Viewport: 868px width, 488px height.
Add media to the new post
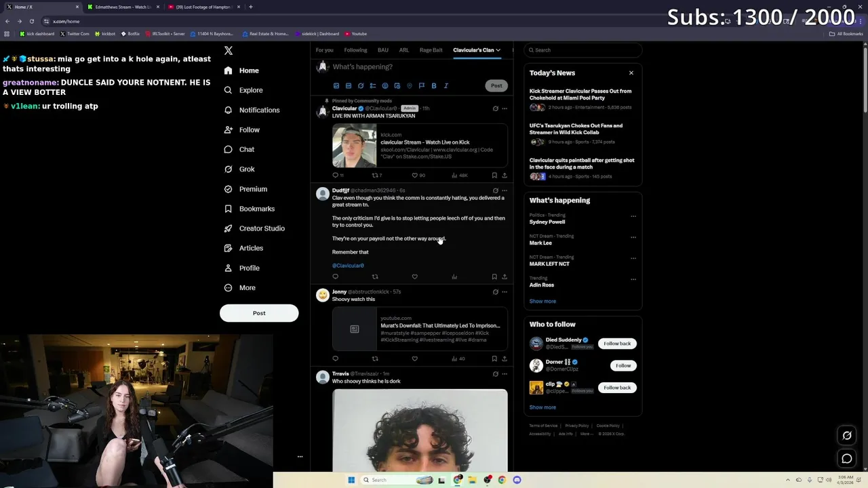coord(336,86)
